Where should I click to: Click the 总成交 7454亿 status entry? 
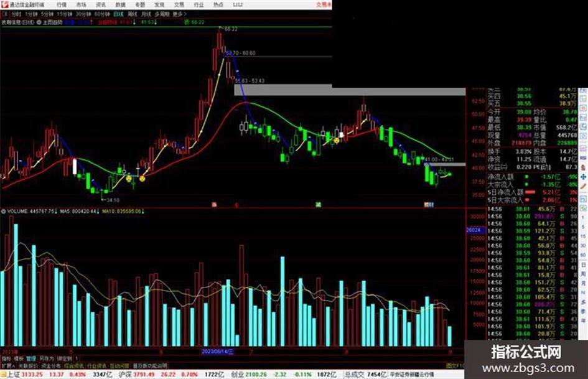click(366, 375)
